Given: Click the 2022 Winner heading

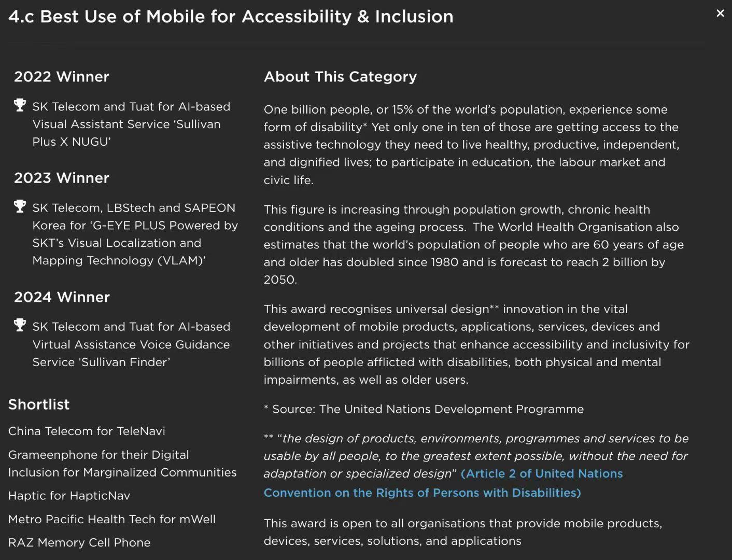Looking at the screenshot, I should [x=61, y=77].
